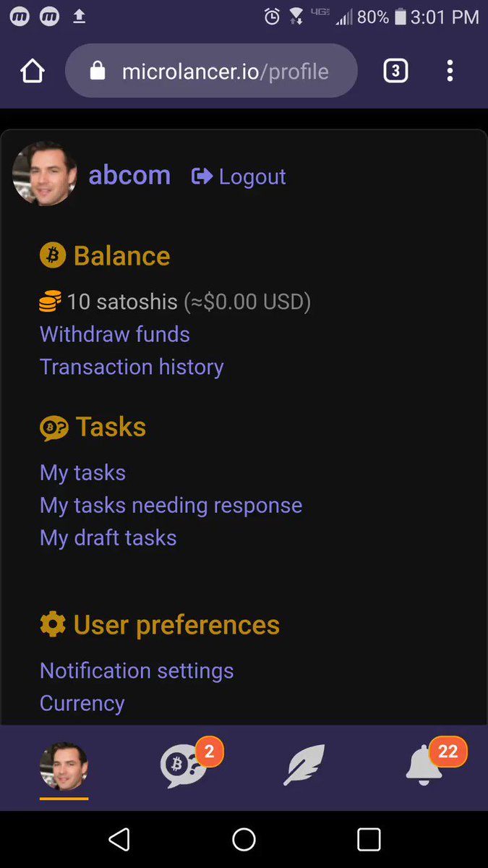Tap the Android back navigation button
This screenshot has width=488, height=868.
(x=119, y=839)
